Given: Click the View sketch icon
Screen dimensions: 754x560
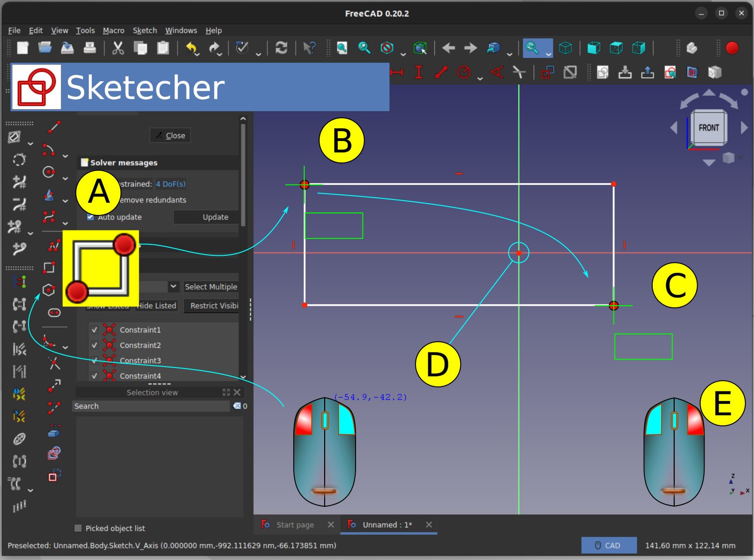Looking at the screenshot, I should (x=670, y=73).
